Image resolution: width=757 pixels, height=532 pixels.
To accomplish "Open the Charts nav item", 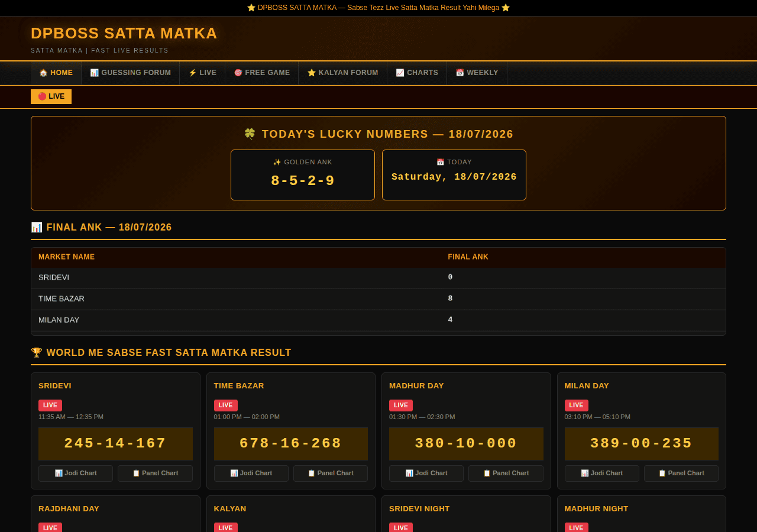I will click(417, 73).
